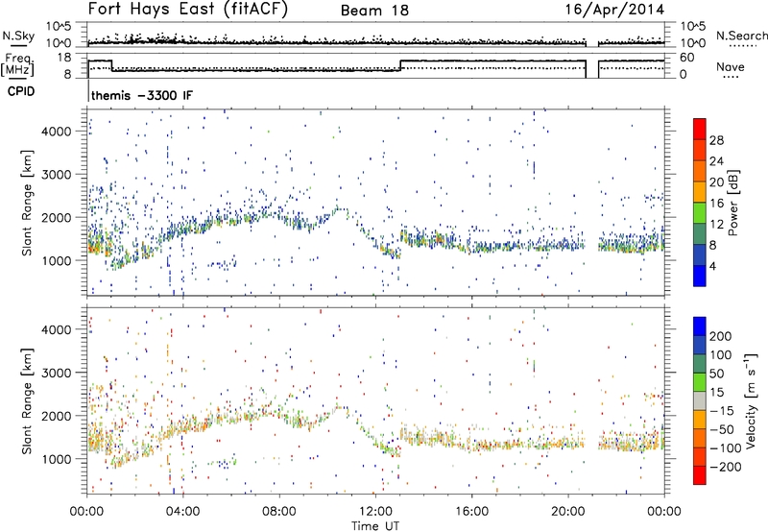768x532 pixels.
Task: Click the "08:00" time tick label
Action: tap(279, 512)
